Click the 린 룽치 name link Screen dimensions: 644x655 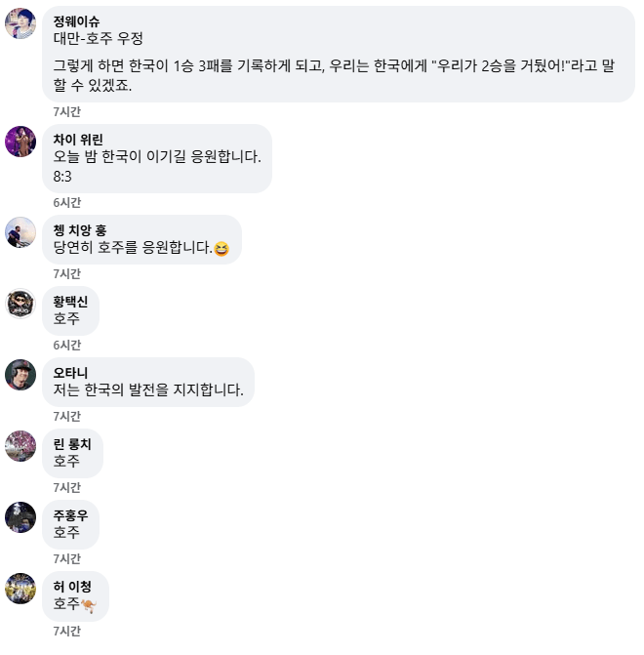coord(72,444)
